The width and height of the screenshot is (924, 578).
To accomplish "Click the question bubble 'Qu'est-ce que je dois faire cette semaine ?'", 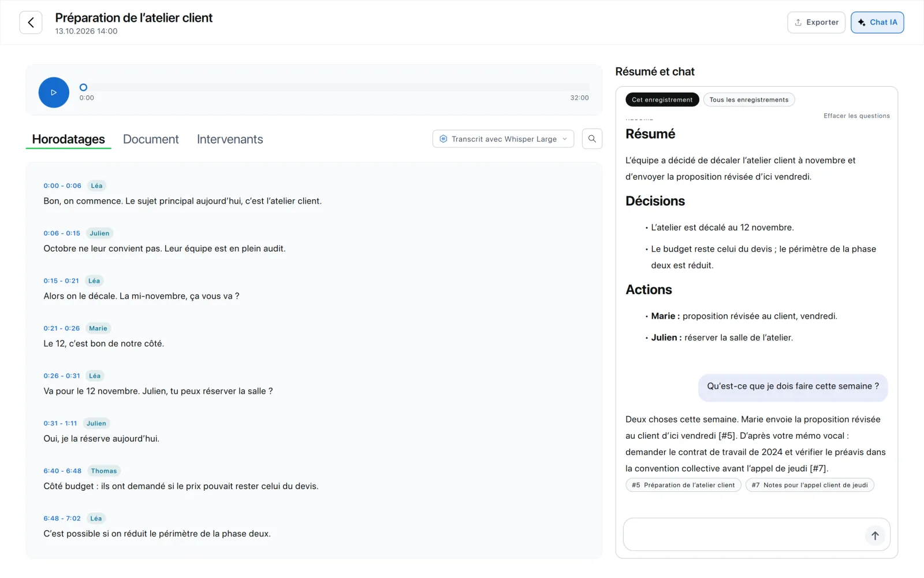I will pos(793,387).
